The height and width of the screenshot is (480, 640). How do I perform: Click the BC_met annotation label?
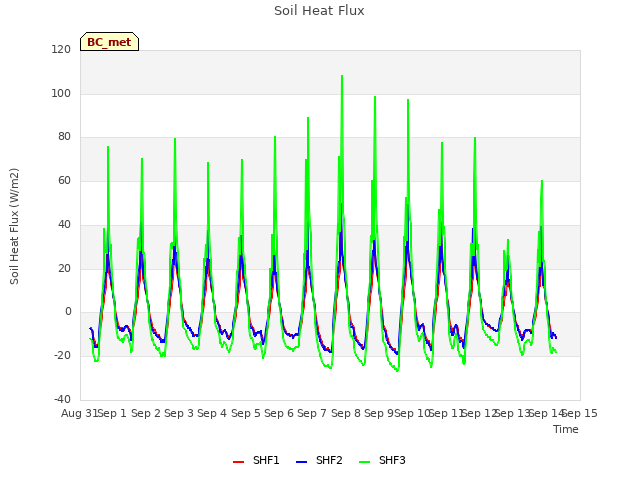coord(109,42)
